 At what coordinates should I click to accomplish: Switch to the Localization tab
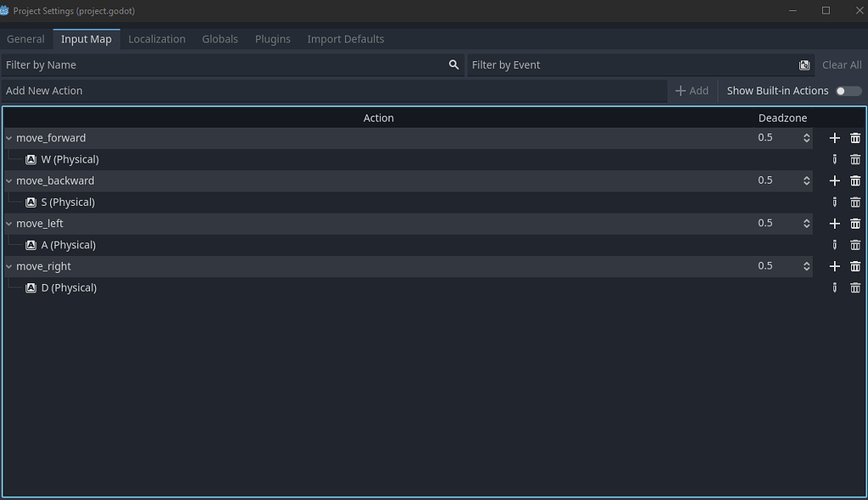(157, 39)
